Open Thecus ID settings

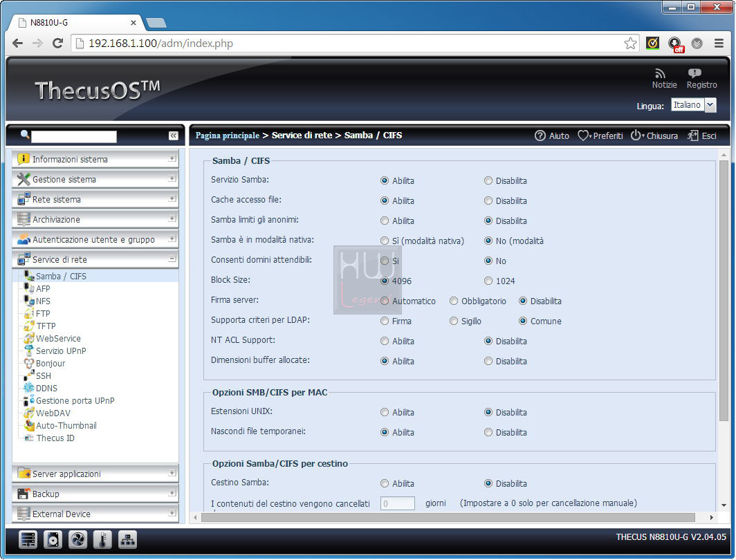click(55, 438)
